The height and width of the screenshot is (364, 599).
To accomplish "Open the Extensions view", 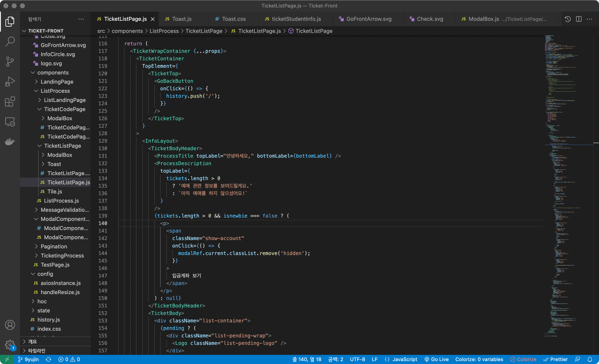I will (x=10, y=102).
